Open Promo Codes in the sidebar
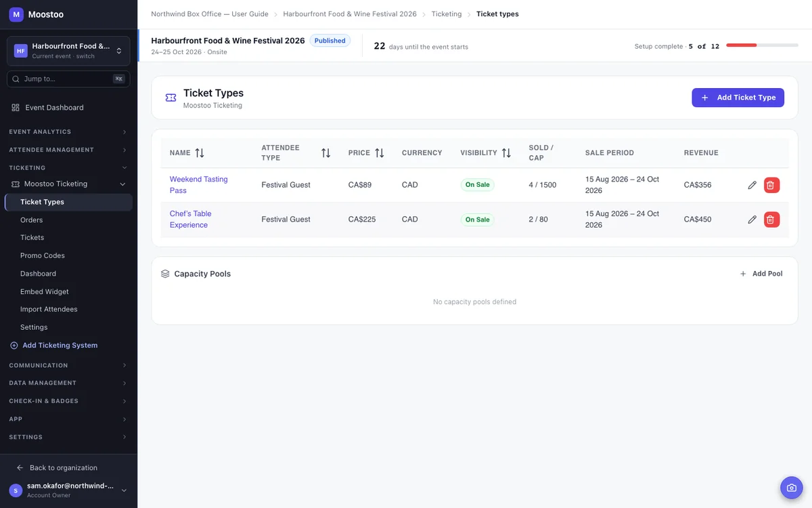Image resolution: width=812 pixels, height=508 pixels. (68, 256)
